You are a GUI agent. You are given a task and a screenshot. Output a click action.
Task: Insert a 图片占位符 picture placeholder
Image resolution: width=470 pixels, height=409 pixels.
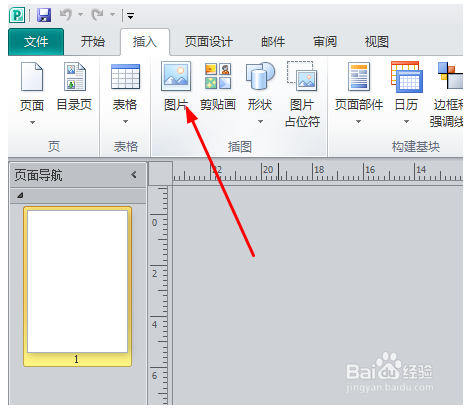[302, 94]
